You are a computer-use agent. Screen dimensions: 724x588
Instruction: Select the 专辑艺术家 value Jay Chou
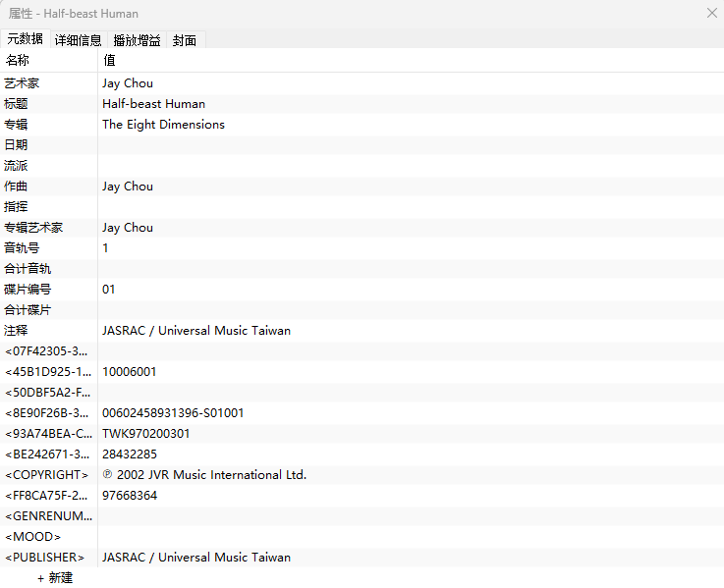click(128, 228)
